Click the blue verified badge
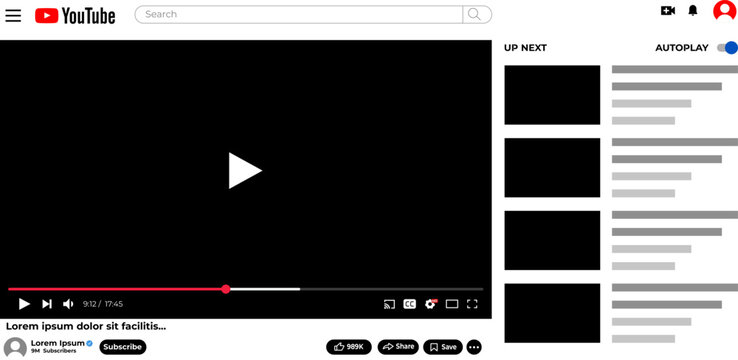The height and width of the screenshot is (360, 738). pos(89,343)
